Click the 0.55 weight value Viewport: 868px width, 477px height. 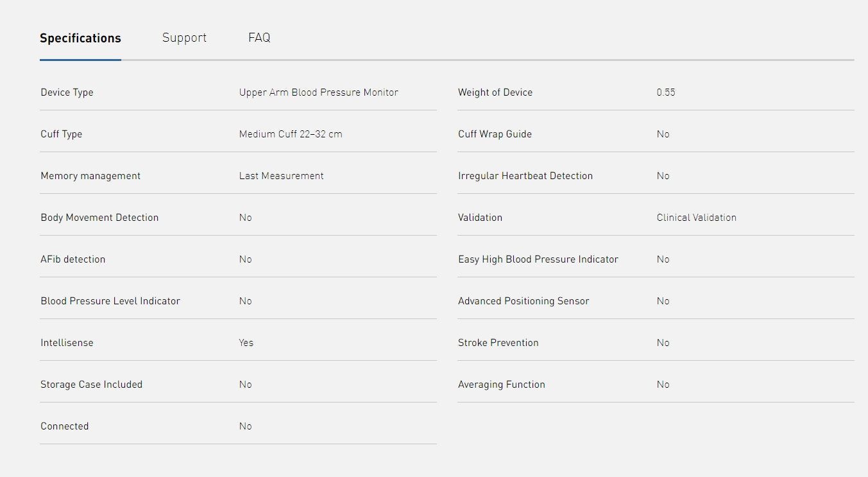point(666,92)
